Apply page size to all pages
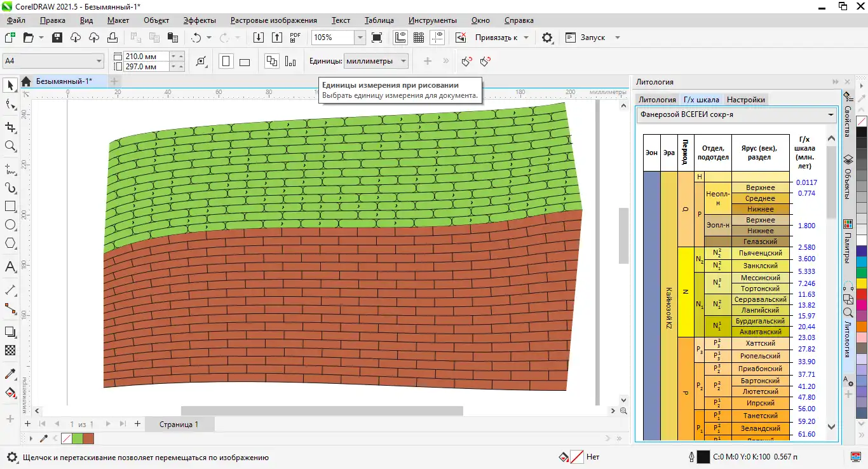868x469 pixels. coord(272,62)
